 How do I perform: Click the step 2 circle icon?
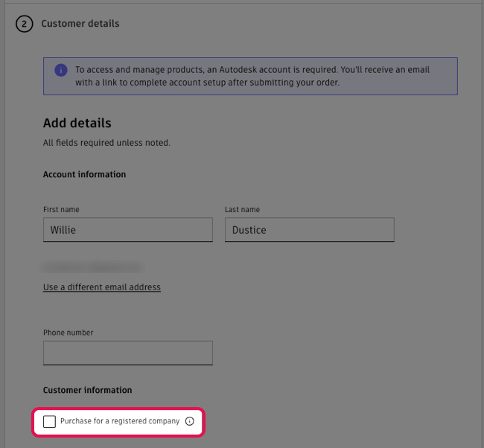24,24
